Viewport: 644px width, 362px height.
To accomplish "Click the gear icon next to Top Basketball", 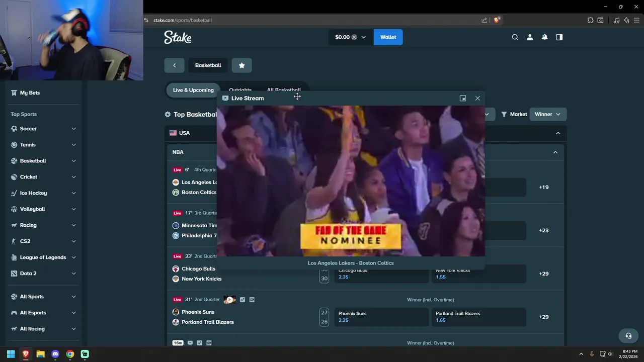I will point(168,114).
